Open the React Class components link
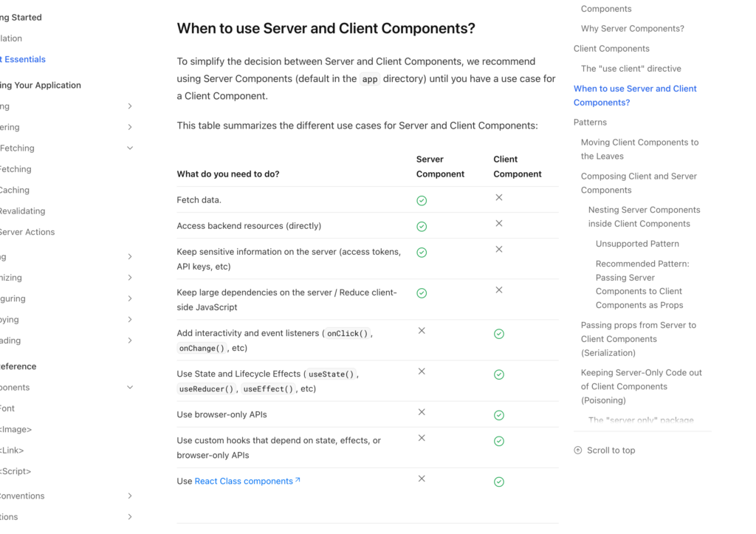 [x=244, y=482]
